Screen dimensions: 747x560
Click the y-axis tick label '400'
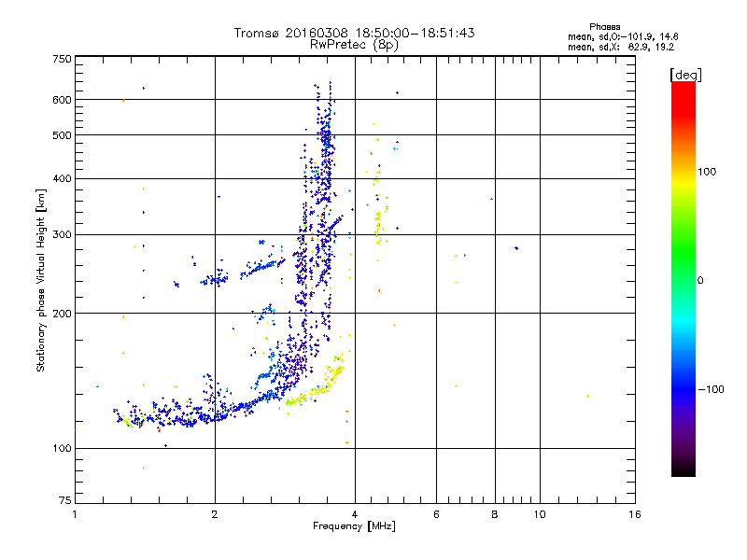tap(63, 178)
